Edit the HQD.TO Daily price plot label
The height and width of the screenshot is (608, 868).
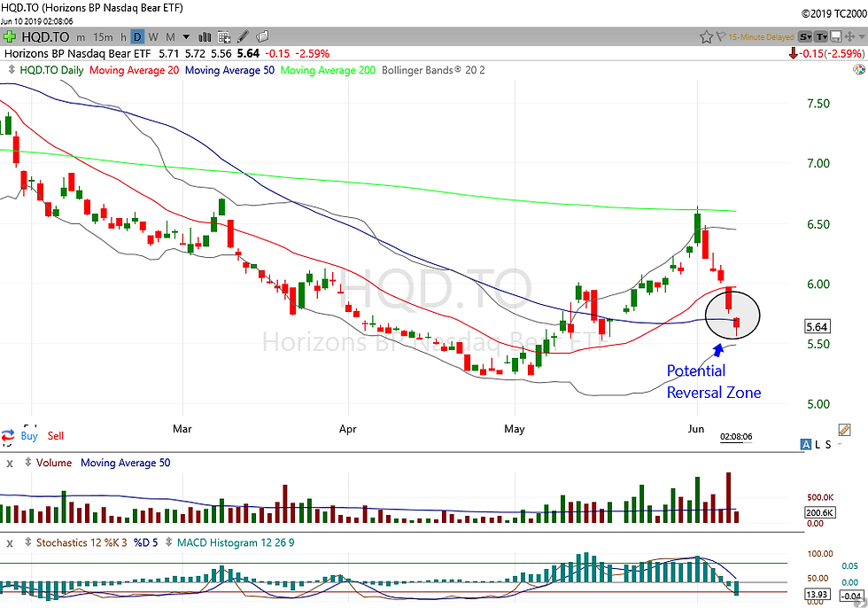51,70
